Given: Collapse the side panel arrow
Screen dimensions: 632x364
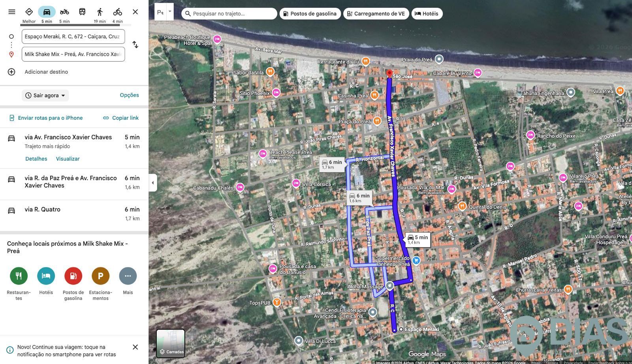Looking at the screenshot, I should [153, 183].
